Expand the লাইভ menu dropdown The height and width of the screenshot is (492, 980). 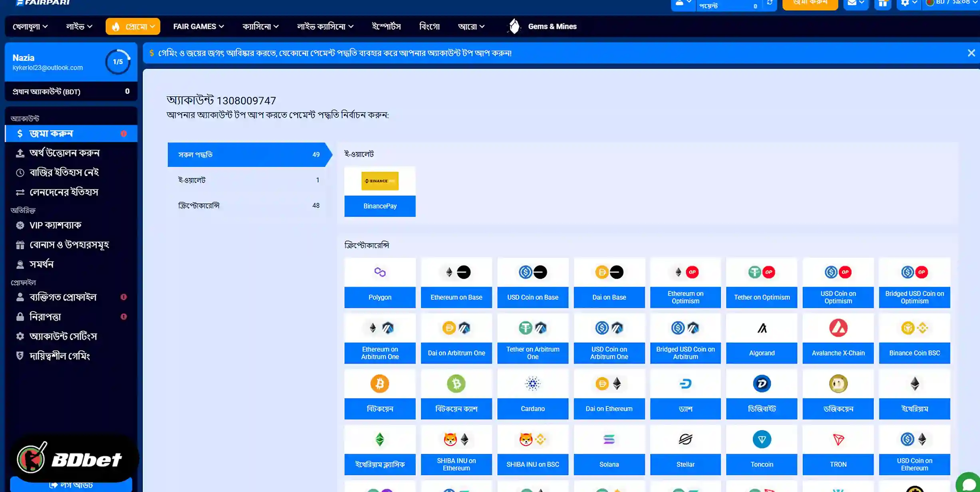(x=79, y=26)
